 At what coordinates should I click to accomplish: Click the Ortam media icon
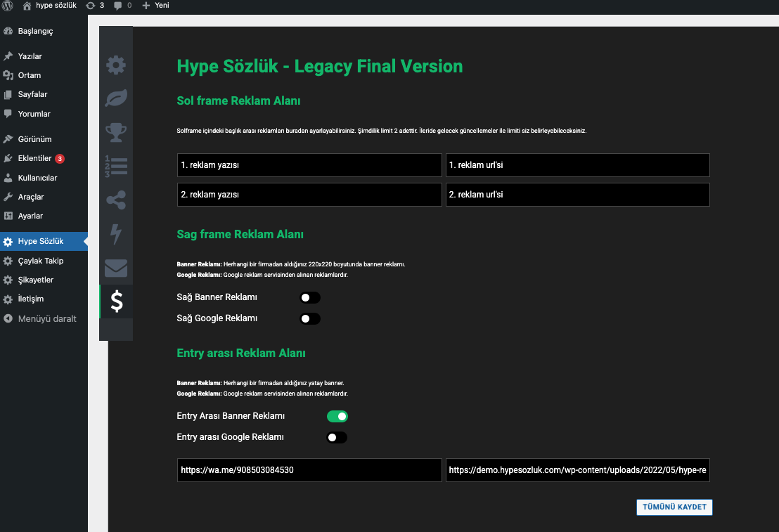8,75
